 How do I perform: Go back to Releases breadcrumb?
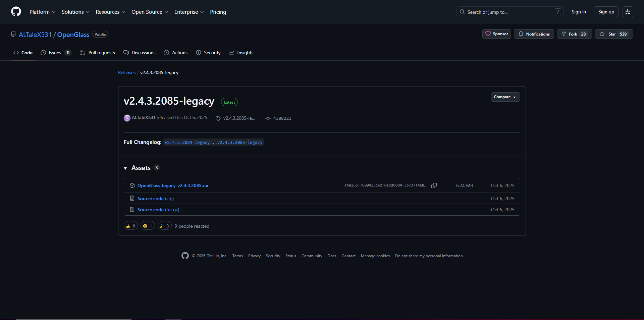127,72
